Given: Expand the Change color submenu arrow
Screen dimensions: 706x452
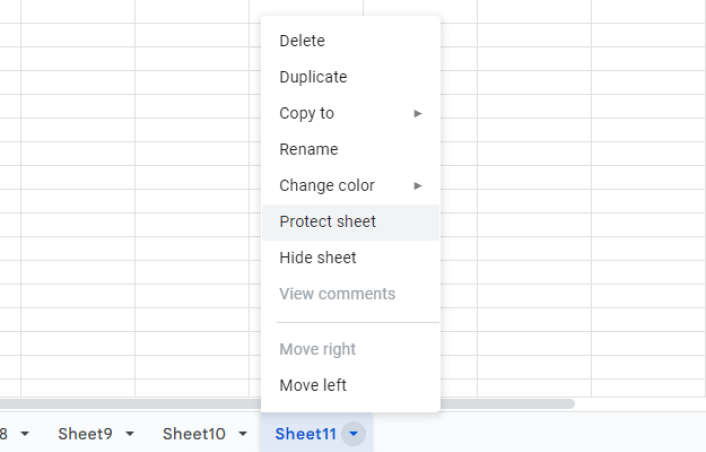Looking at the screenshot, I should 418,185.
